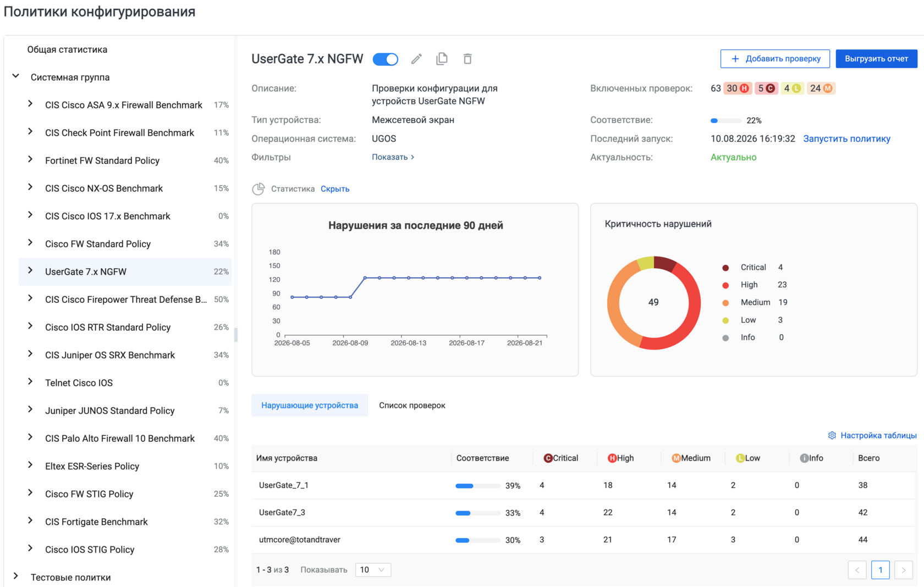Image resolution: width=924 pixels, height=587 pixels.
Task: Click the Medium column header icon
Action: [676, 458]
